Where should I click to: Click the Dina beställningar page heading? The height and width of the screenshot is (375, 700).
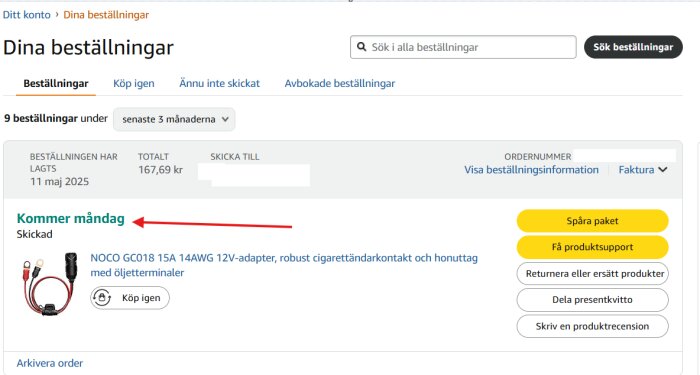pyautogui.click(x=88, y=47)
